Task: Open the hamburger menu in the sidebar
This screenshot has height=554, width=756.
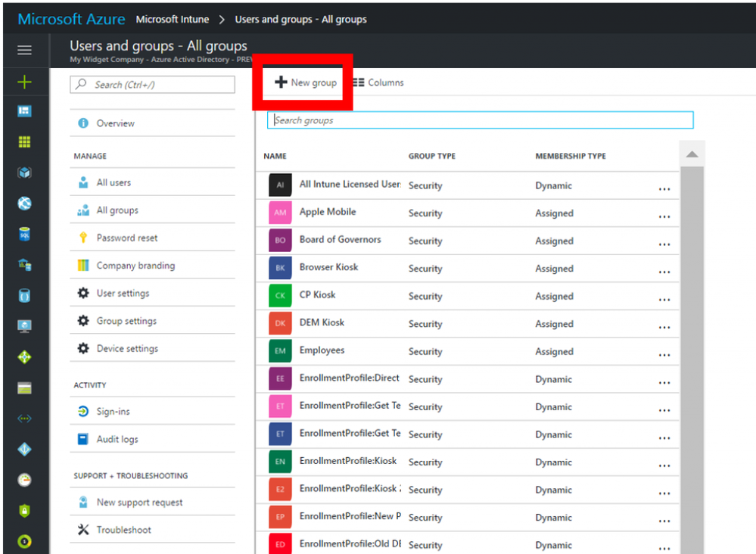Action: point(24,50)
